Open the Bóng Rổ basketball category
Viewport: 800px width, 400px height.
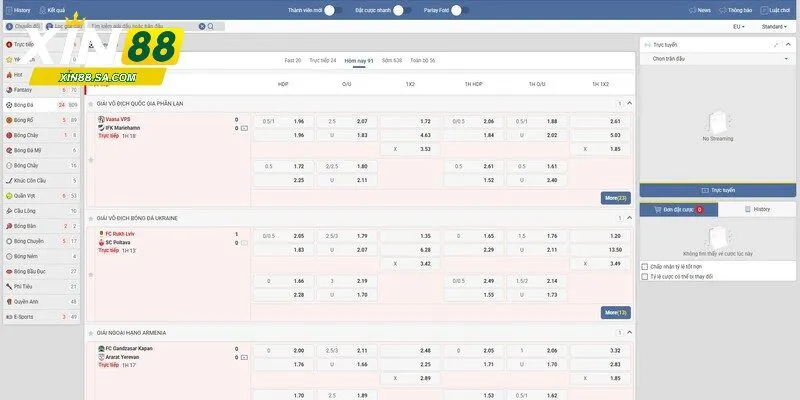(x=24, y=119)
